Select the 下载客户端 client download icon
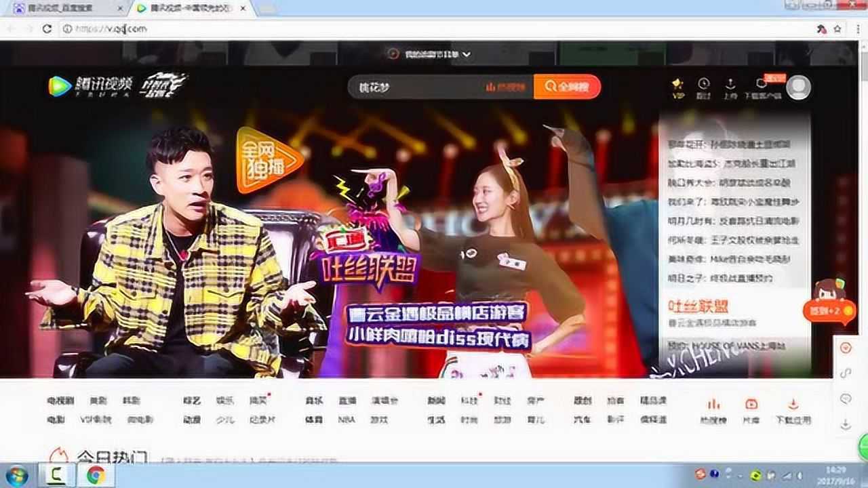The height and width of the screenshot is (488, 868). (x=762, y=85)
